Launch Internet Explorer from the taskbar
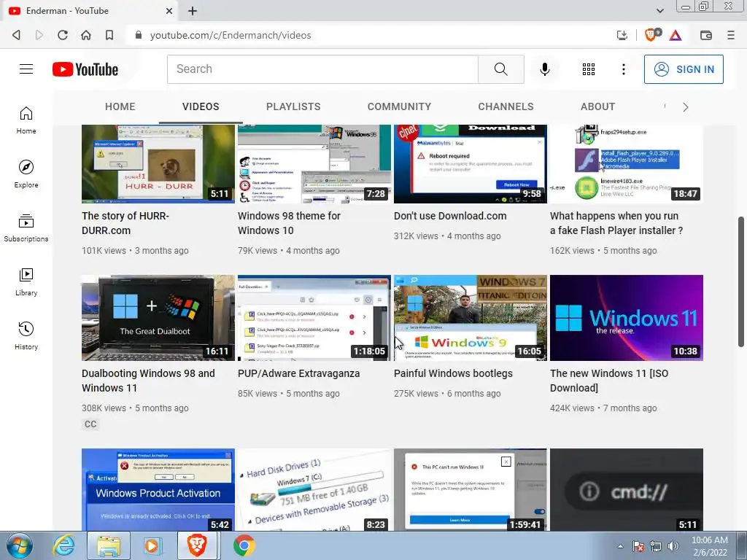The height and width of the screenshot is (560, 747). 63,545
